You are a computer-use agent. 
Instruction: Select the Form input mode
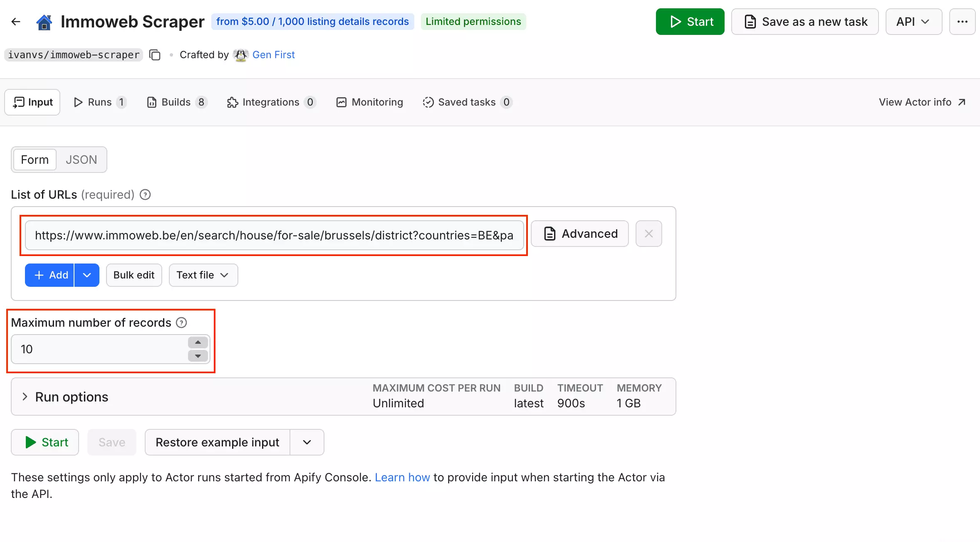coord(35,160)
